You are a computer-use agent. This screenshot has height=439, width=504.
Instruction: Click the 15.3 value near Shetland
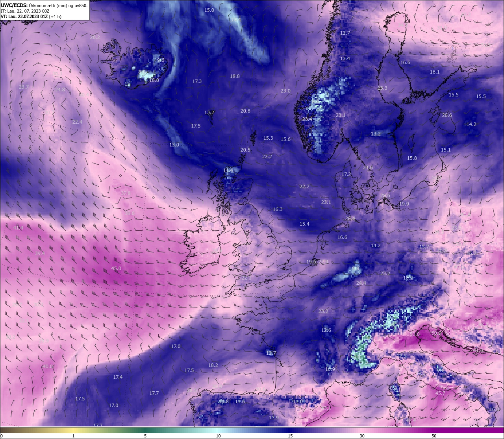(268, 138)
